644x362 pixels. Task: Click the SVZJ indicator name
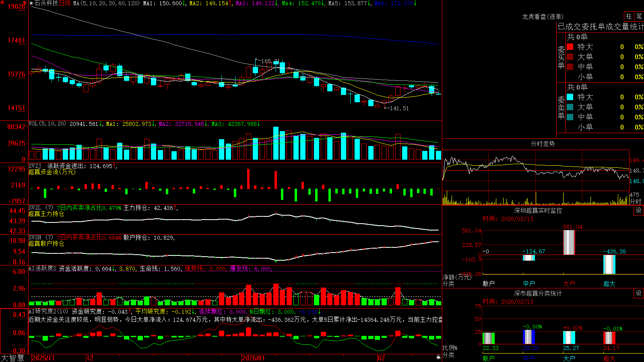[x=35, y=166]
